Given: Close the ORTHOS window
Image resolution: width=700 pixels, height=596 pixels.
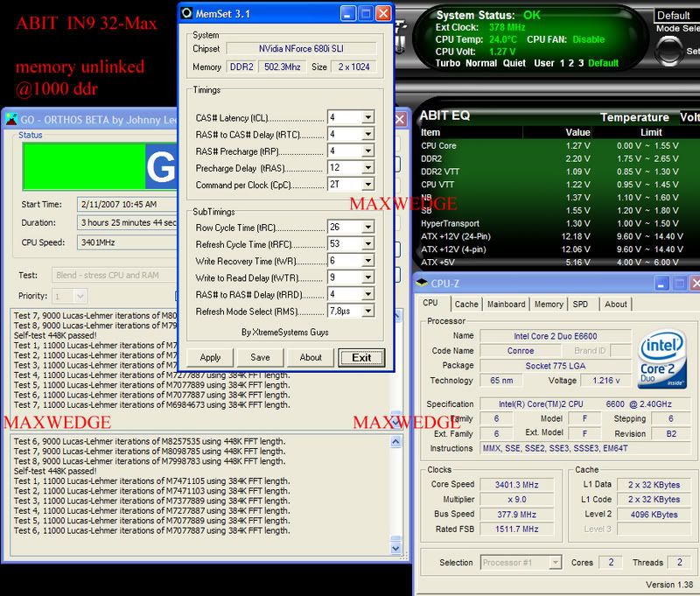Looking at the screenshot, I should pyautogui.click(x=400, y=119).
